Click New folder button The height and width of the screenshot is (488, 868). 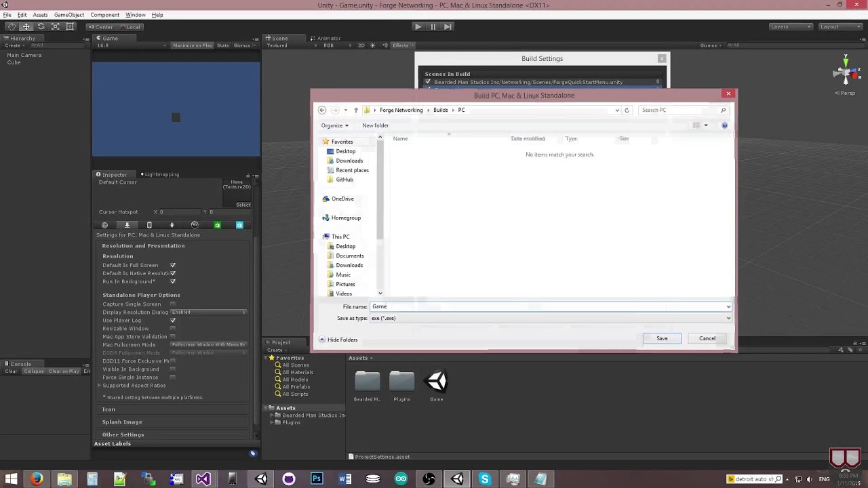coord(375,125)
